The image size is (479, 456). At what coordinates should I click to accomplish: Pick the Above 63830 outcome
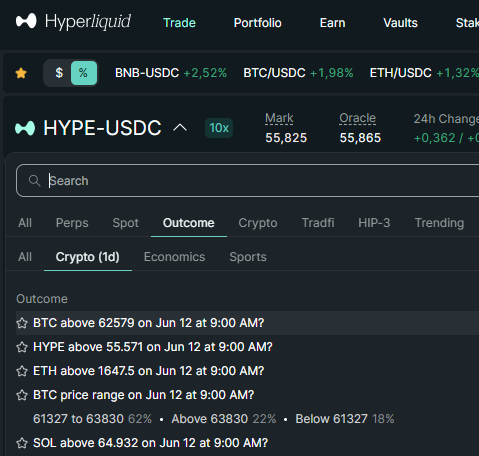(224, 419)
